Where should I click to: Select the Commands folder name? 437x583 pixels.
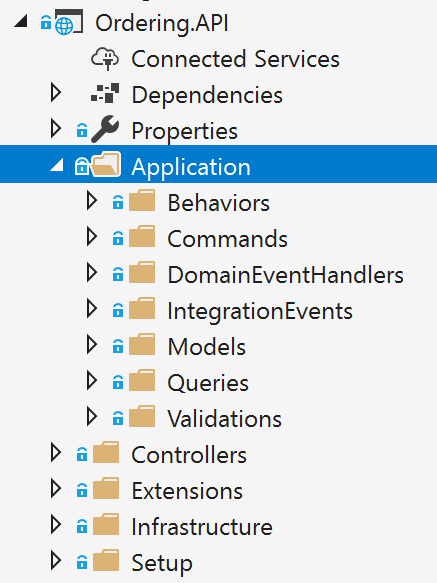point(227,239)
